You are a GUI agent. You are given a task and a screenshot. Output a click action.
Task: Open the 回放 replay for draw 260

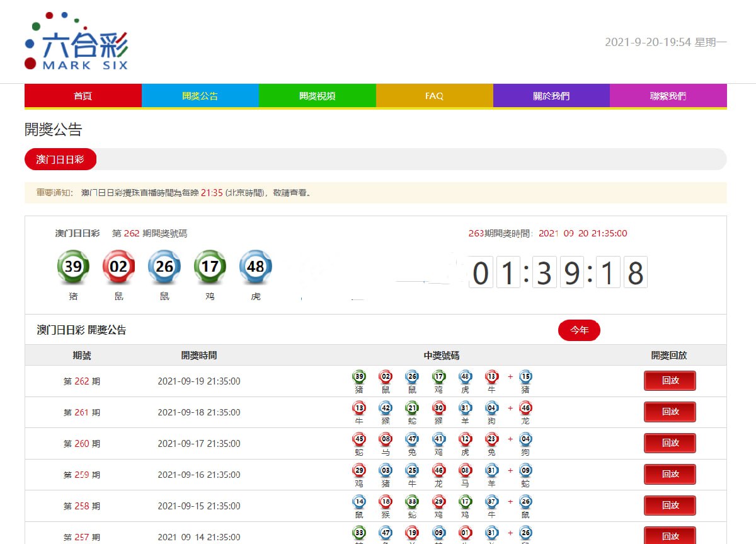click(x=670, y=443)
